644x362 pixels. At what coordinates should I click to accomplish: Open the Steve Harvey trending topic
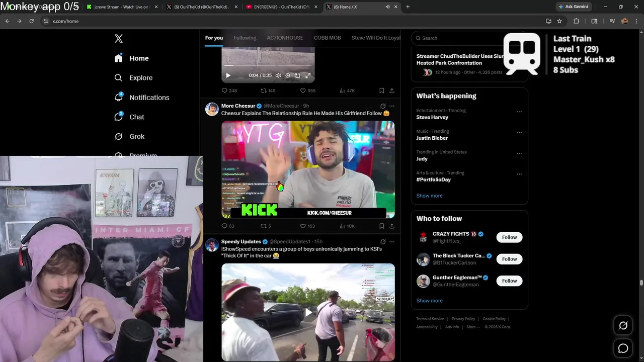[x=432, y=117]
